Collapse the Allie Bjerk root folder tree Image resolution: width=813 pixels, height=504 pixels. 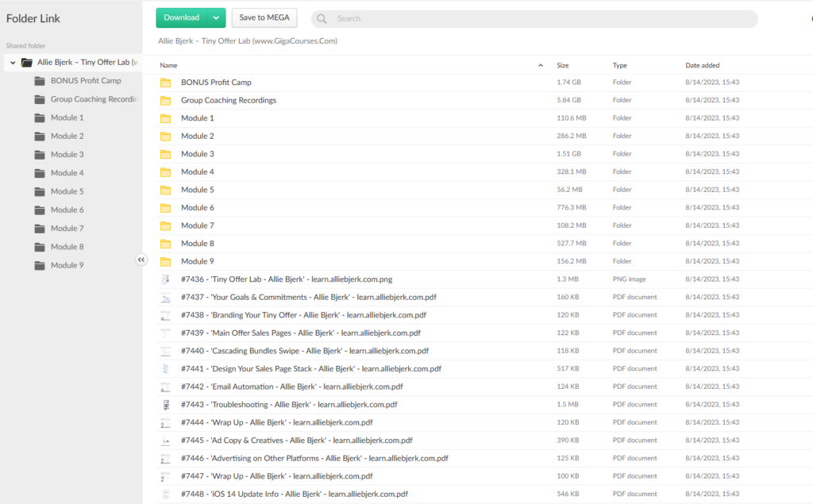pos(13,62)
